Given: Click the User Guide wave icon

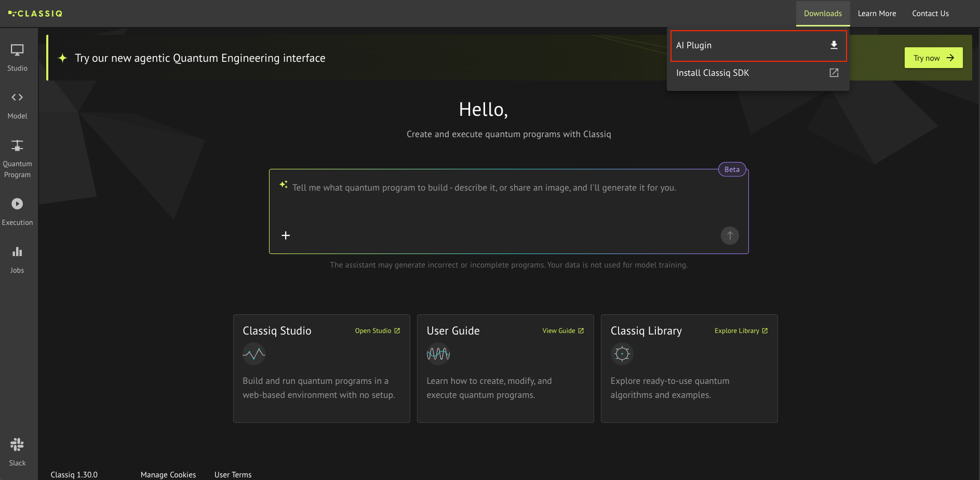Looking at the screenshot, I should 438,354.
